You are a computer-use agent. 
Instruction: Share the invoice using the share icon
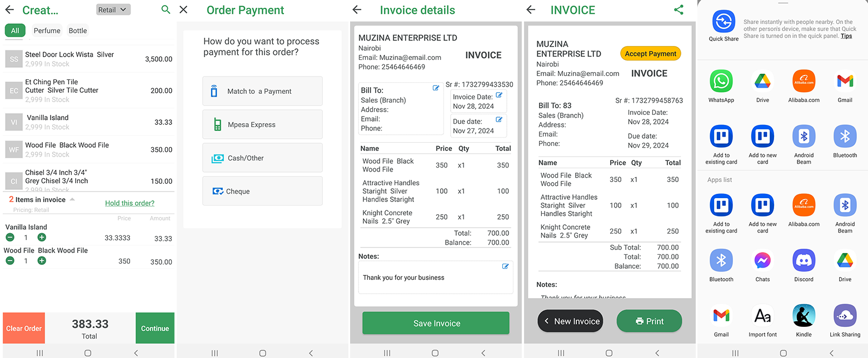[679, 9]
